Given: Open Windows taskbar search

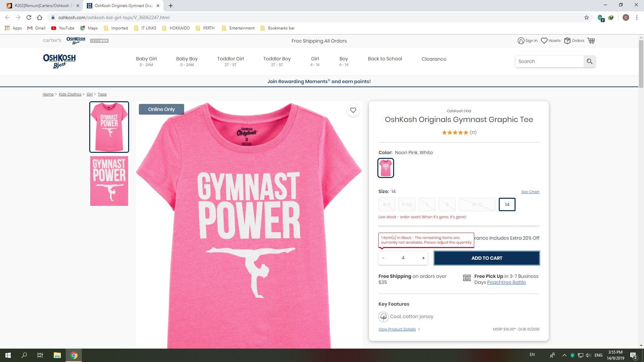Looking at the screenshot, I should [24, 355].
